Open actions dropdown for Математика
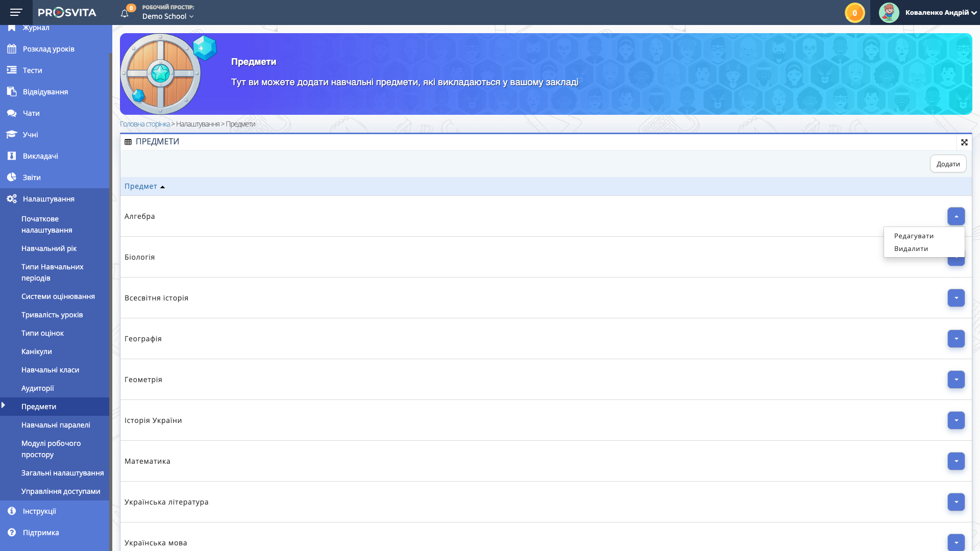 tap(956, 461)
